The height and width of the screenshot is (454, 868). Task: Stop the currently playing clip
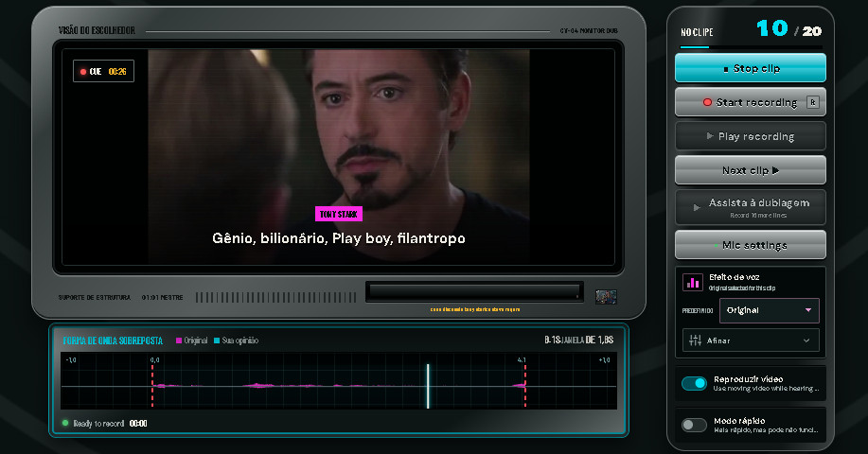750,68
